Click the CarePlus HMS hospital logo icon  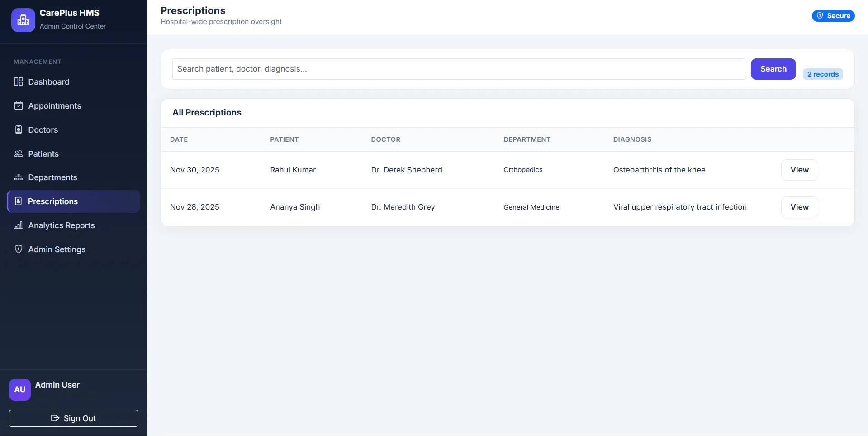point(23,20)
